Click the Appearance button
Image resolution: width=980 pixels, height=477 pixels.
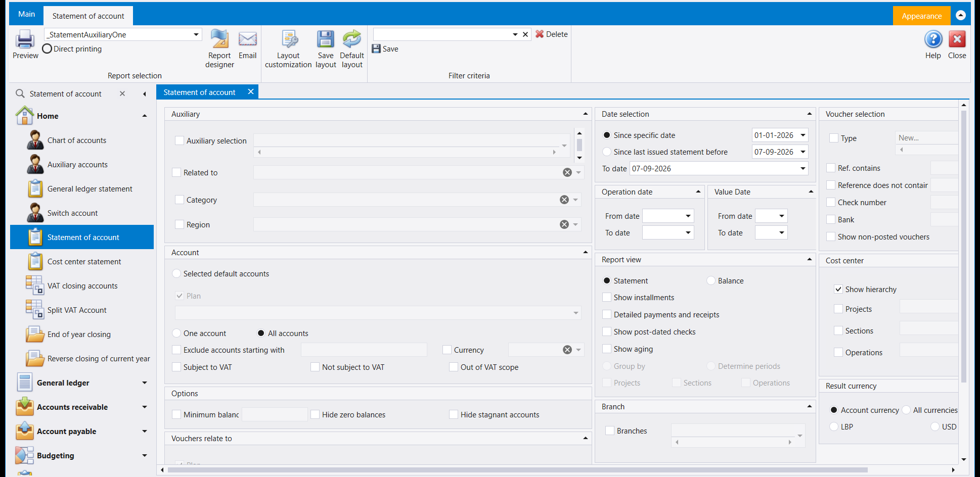[921, 16]
